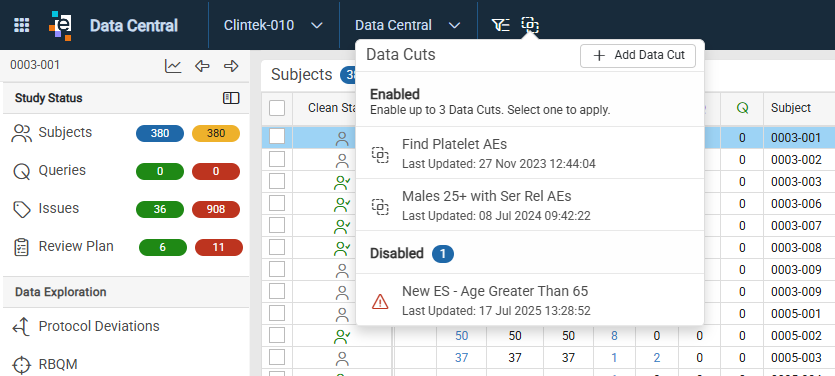Open Protocol Deviations in Data Exploration
Viewport: 835px width, 376px height.
(x=99, y=326)
